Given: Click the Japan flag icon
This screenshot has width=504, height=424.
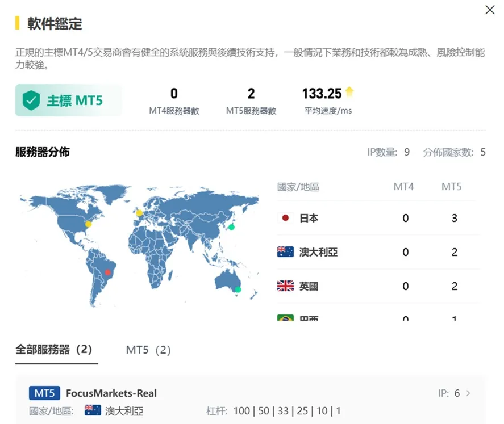Looking at the screenshot, I should [285, 218].
